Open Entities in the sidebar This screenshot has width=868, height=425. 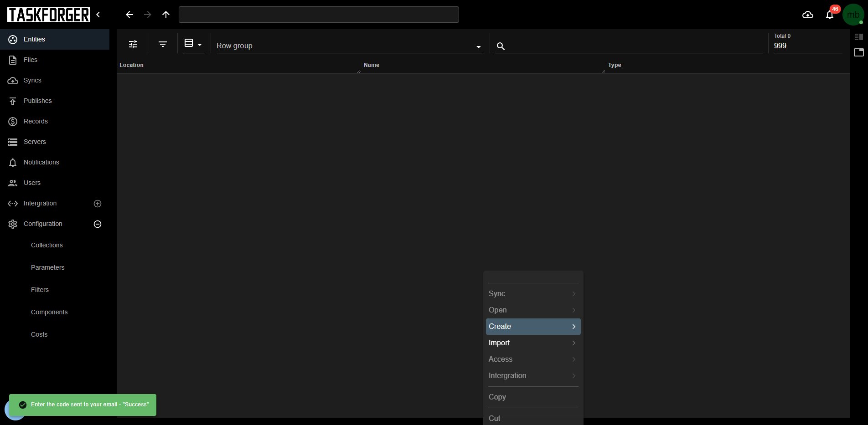point(55,39)
